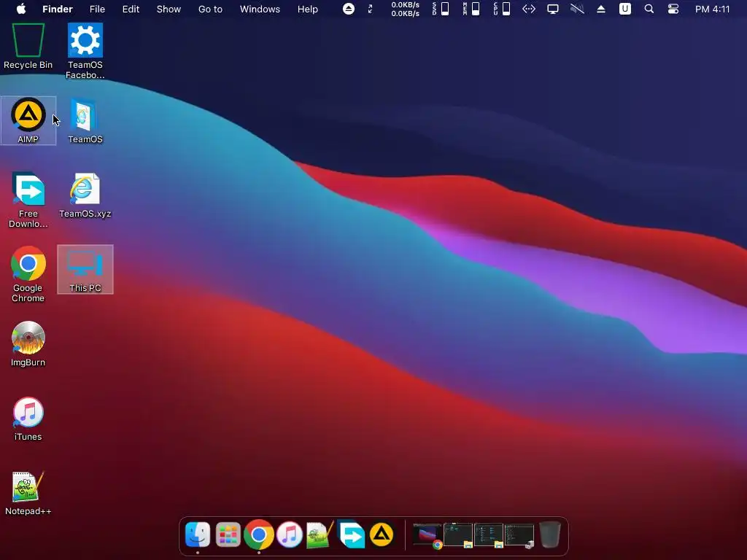Open the computer-badged window thumbnail in dock
747x560 pixels.
click(x=519, y=534)
